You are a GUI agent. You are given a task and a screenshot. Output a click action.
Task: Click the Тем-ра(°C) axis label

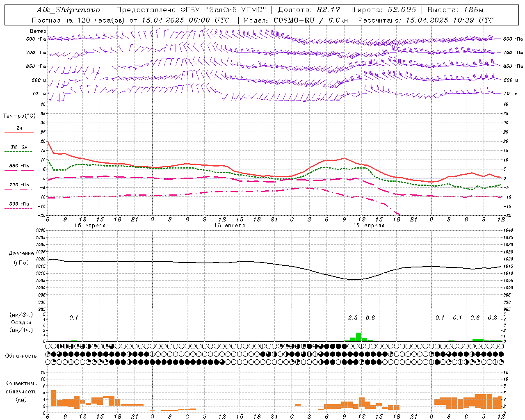19,116
